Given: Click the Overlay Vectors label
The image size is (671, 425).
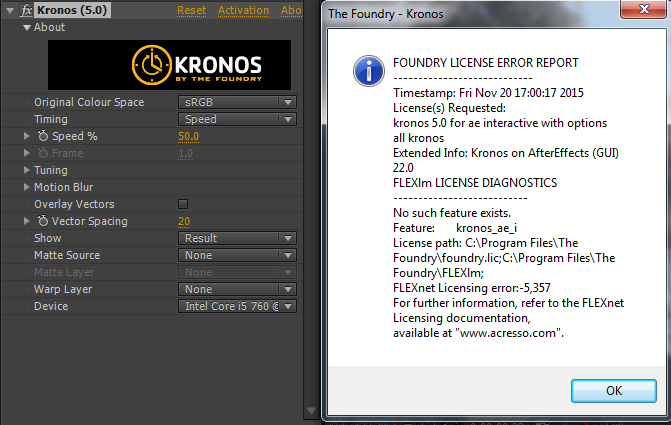Looking at the screenshot, I should pos(74,204).
